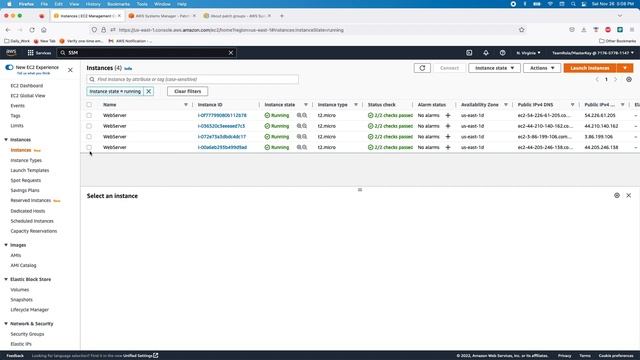This screenshot has width=640, height=360.
Task: Collapse the Elastic Block Store section
Action: point(6,279)
